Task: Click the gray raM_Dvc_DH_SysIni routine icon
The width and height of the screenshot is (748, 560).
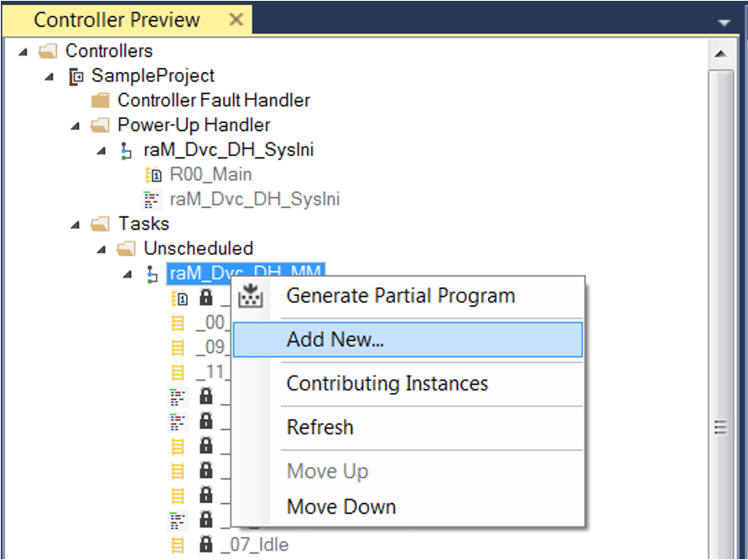Action: tap(151, 200)
